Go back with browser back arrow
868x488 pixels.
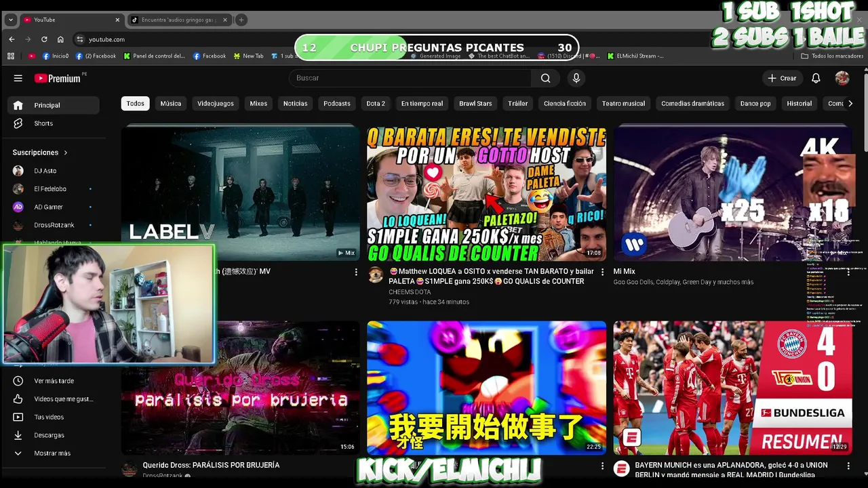(12, 39)
